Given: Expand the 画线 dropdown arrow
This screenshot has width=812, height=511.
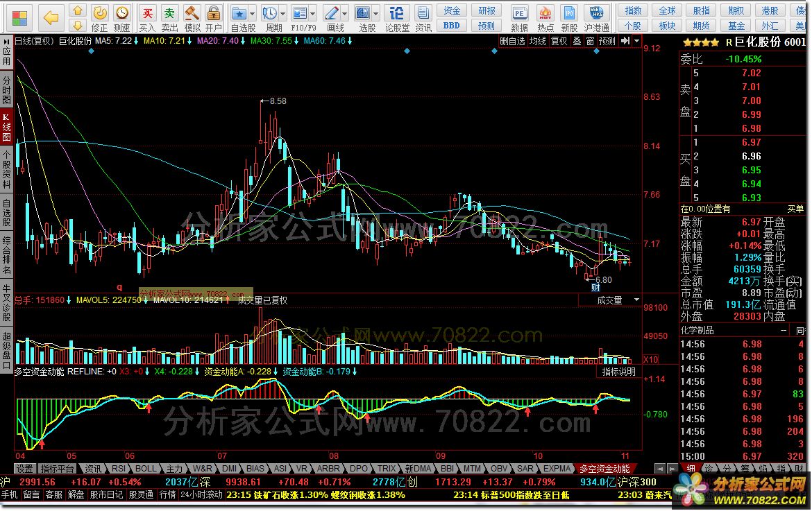Looking at the screenshot, I should click(x=345, y=13).
